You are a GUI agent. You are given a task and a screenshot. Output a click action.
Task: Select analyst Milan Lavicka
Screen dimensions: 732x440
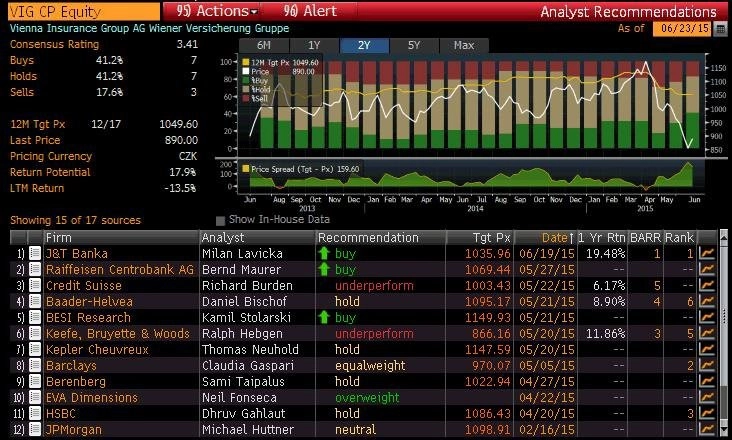(242, 253)
